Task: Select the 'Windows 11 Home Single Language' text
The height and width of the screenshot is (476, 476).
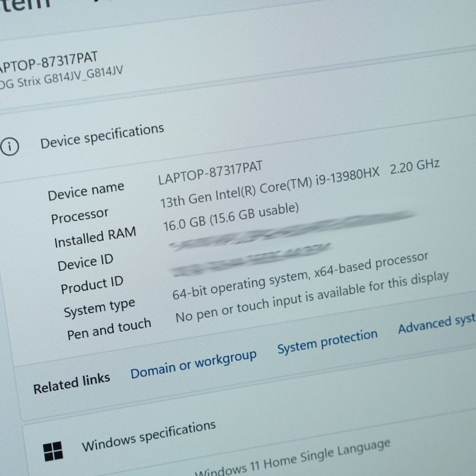Action: [293, 459]
